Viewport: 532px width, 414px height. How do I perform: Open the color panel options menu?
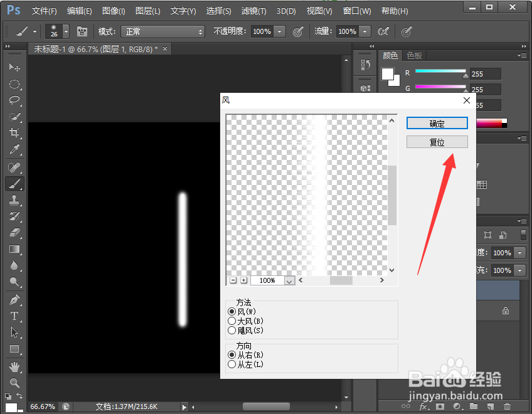pos(522,55)
